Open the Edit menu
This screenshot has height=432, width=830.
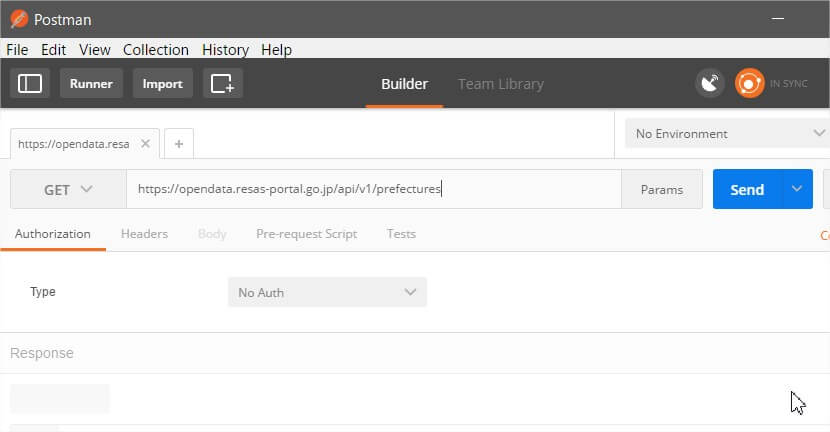tap(53, 50)
